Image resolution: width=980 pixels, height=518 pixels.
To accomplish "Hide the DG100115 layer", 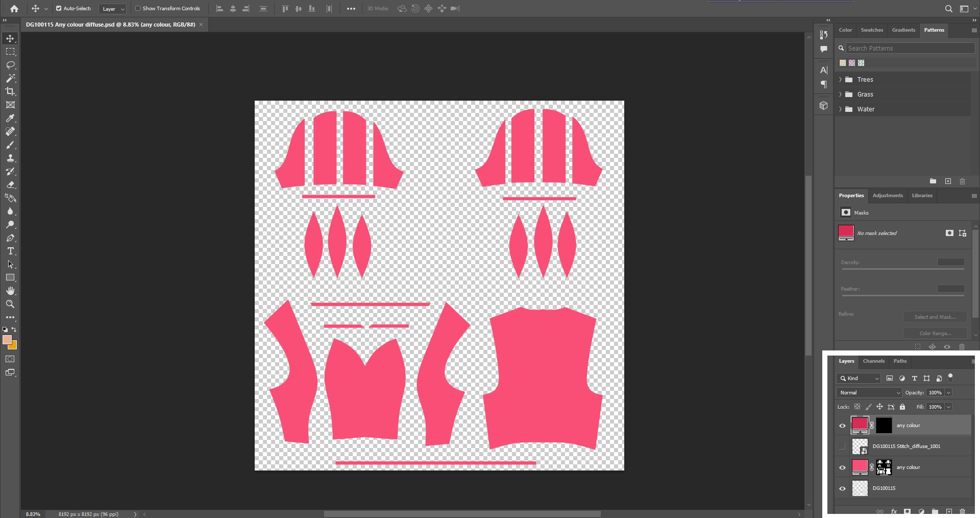I will coord(842,488).
